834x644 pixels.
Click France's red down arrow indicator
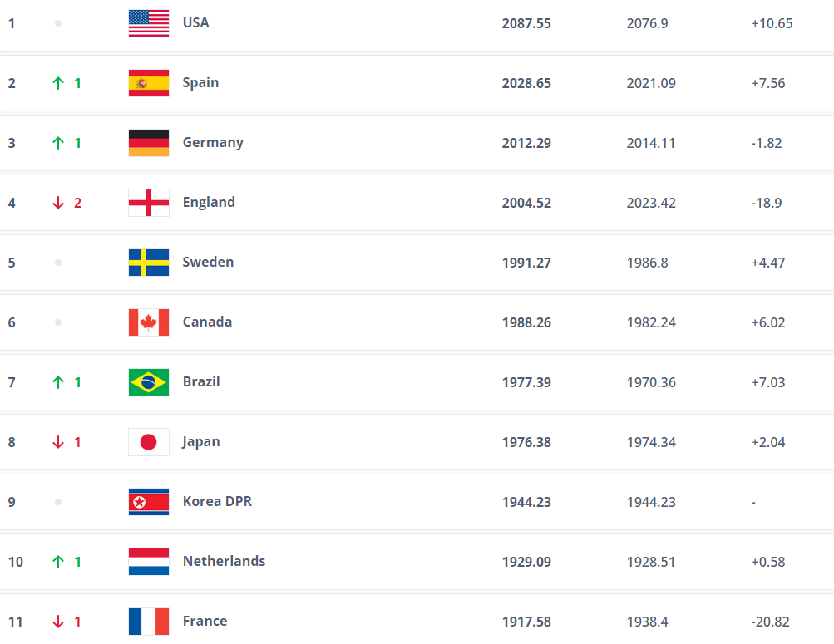click(58, 622)
